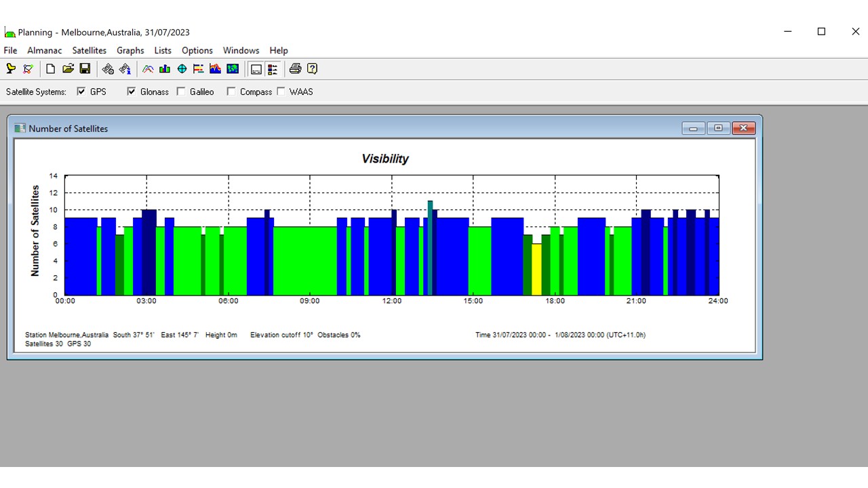Open the sky plot view
868x488 pixels.
[182, 68]
